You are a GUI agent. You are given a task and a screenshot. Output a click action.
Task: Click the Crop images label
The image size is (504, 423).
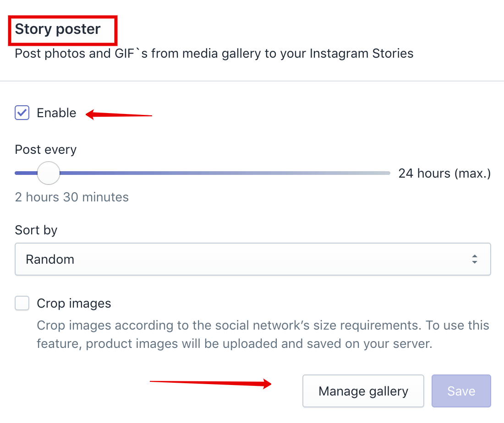tap(74, 303)
